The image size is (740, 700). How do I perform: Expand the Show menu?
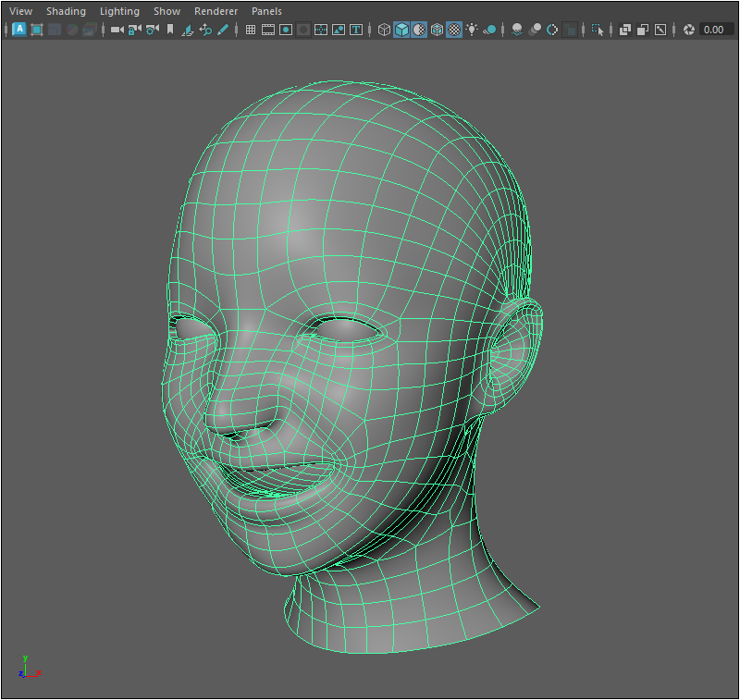(x=166, y=11)
